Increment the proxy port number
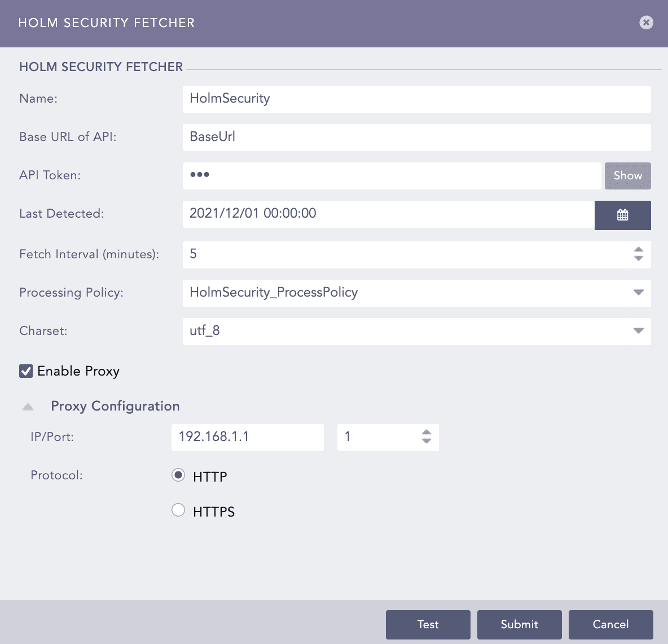 click(x=427, y=433)
